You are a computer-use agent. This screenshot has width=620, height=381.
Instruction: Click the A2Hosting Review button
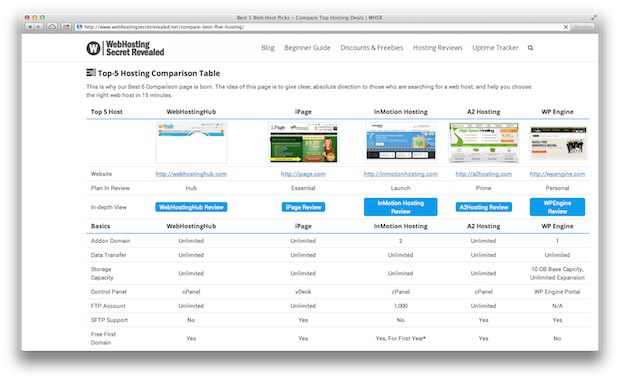[484, 207]
